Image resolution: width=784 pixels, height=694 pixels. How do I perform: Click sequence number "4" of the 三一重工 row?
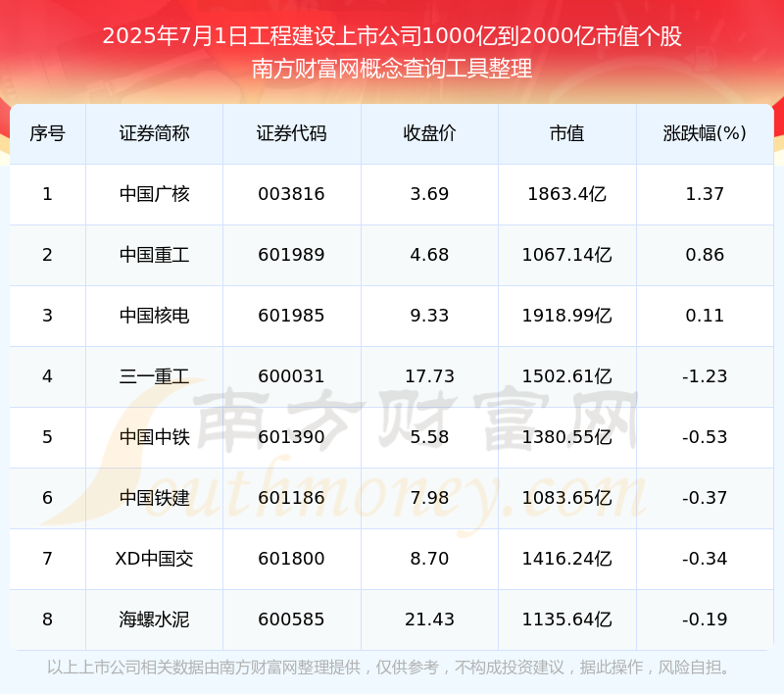click(47, 376)
